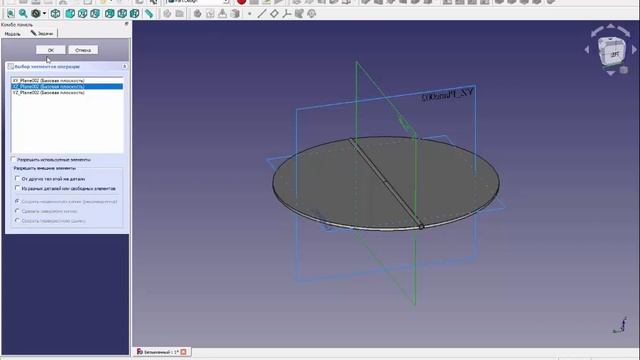Switch to the rear view cube icon

point(109,14)
